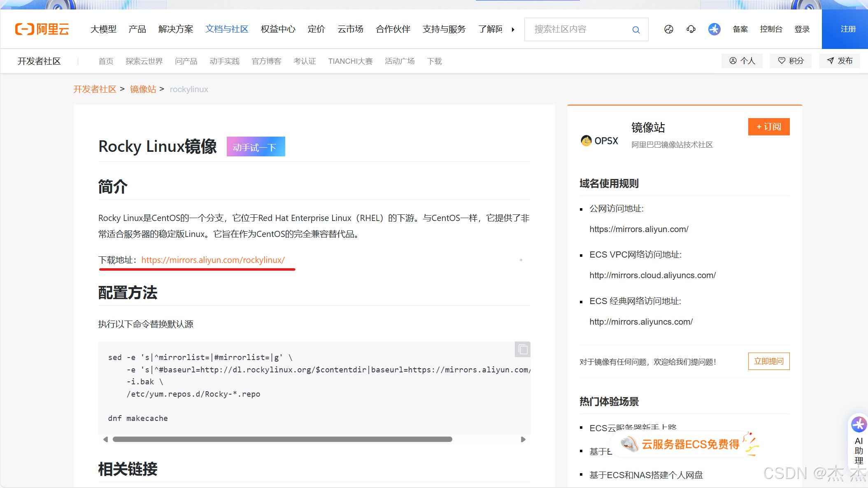The image size is (868, 488).
Task: Open the 官方博客 tab
Action: 266,61
